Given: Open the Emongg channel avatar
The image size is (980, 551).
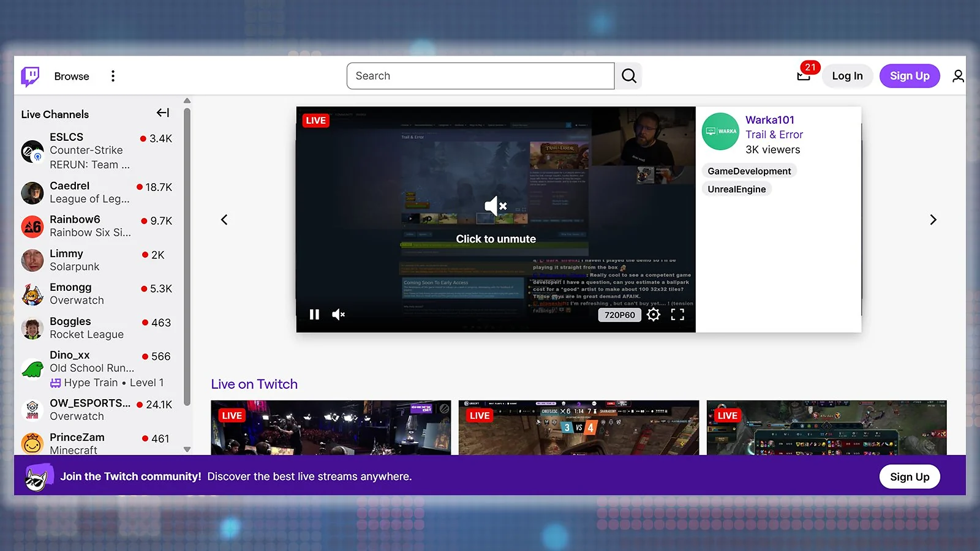Looking at the screenshot, I should [x=32, y=294].
